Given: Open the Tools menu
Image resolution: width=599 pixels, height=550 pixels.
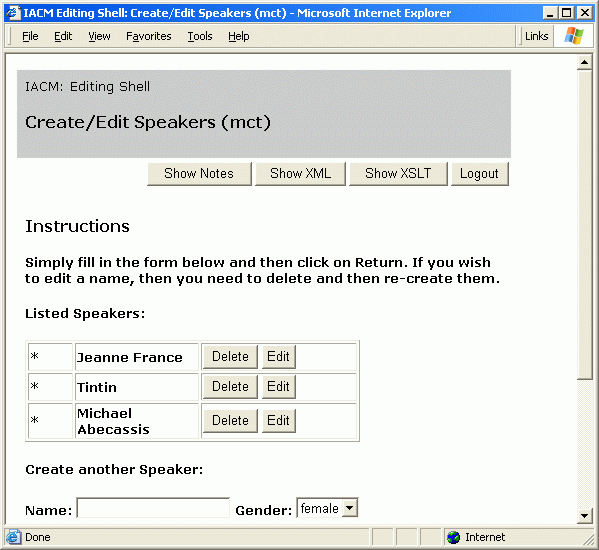Looking at the screenshot, I should pyautogui.click(x=200, y=36).
